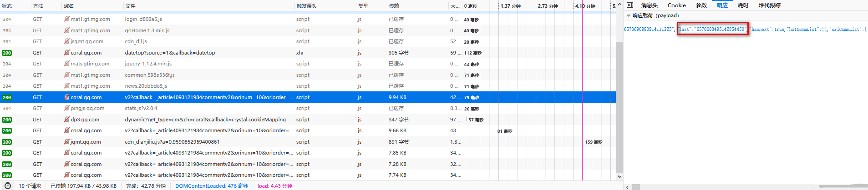Screen dimensions: 868x190
Task: Click insecure lock icon on common.598e336f.js row
Action: 67,75
